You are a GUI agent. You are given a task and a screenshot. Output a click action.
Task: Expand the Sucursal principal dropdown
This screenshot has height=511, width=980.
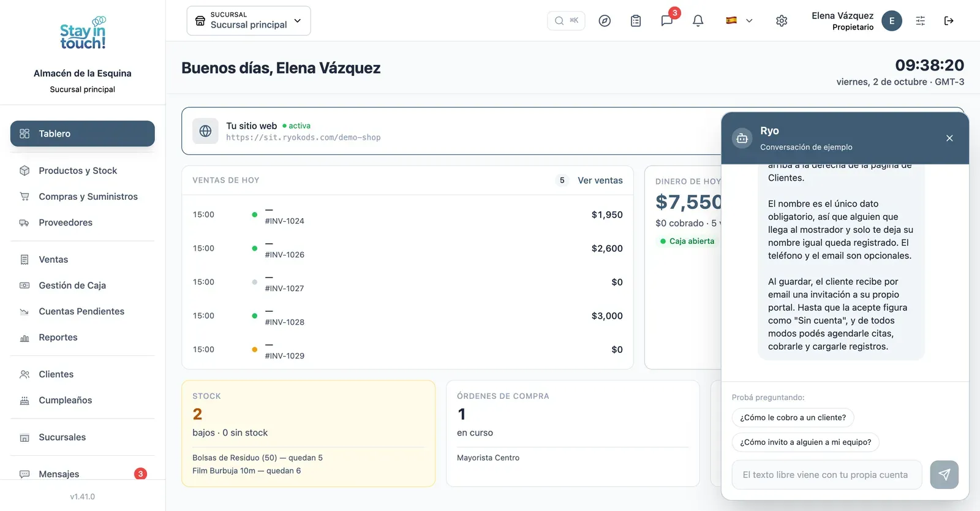(249, 21)
